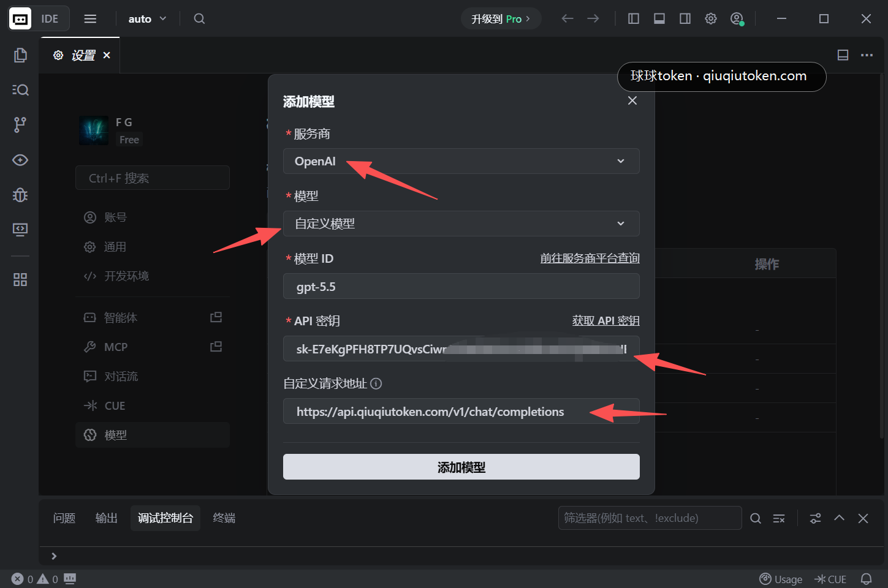Click the 添加模型 submit button

click(461, 467)
